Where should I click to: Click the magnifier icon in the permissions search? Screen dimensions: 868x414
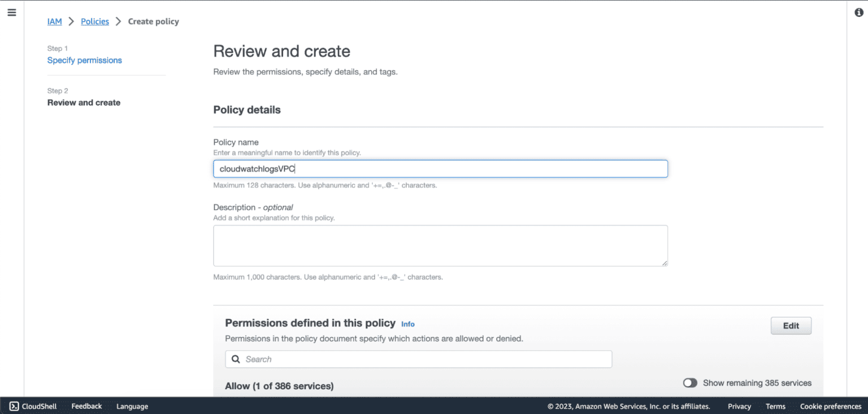click(x=236, y=359)
